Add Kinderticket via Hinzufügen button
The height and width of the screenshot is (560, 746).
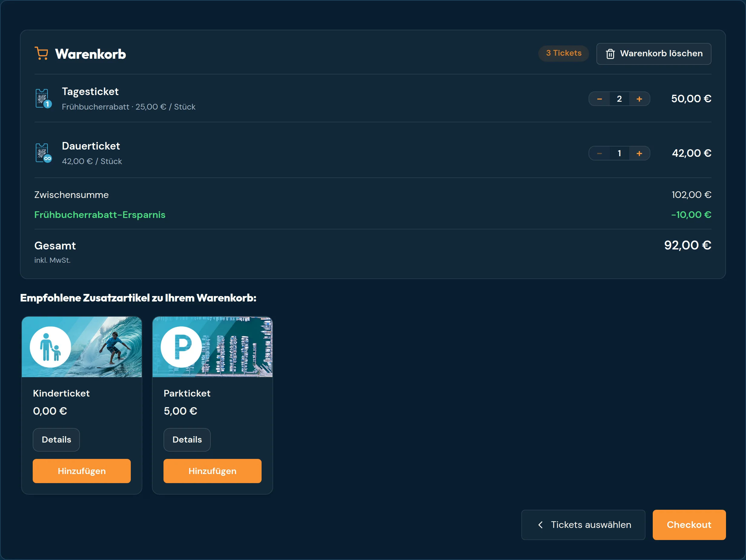(82, 471)
